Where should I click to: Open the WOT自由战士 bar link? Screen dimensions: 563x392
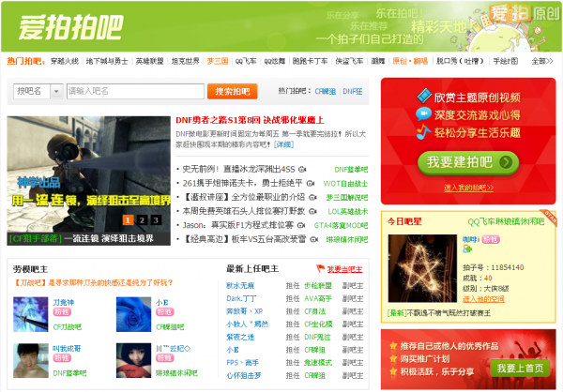click(x=345, y=184)
